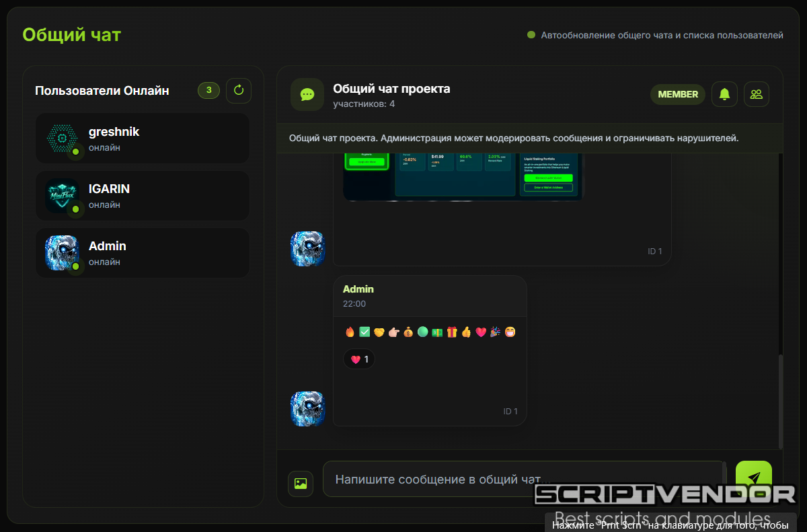Click the MEMBER role badge
The height and width of the screenshot is (532, 807).
click(677, 94)
